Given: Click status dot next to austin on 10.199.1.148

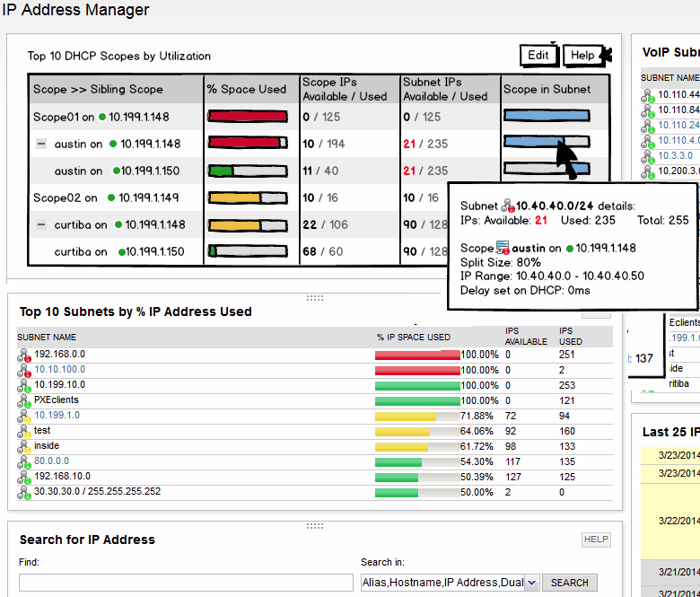Looking at the screenshot, I should click(113, 144).
